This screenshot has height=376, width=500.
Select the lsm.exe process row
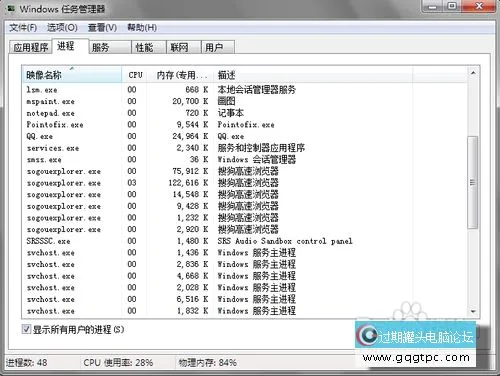point(244,90)
